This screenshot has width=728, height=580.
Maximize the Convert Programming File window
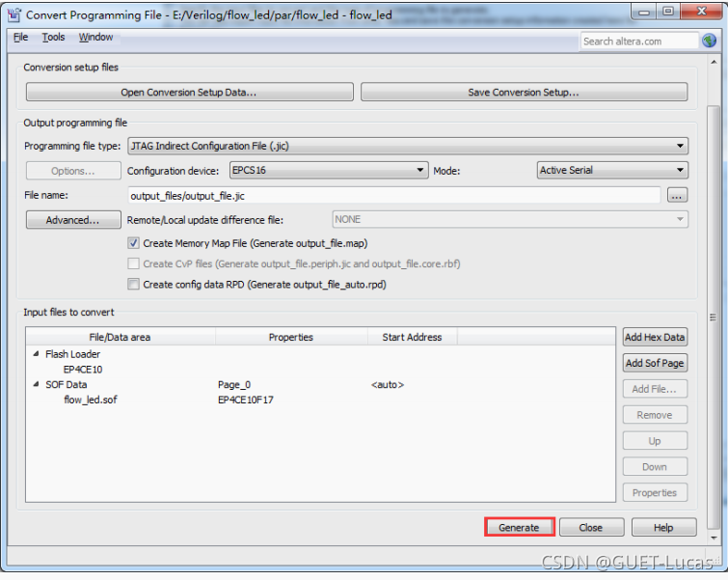coord(668,12)
